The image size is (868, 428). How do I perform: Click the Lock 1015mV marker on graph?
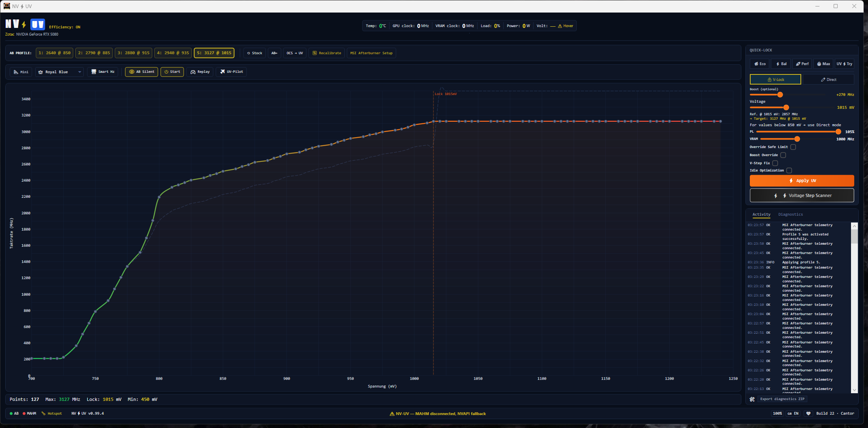click(446, 94)
